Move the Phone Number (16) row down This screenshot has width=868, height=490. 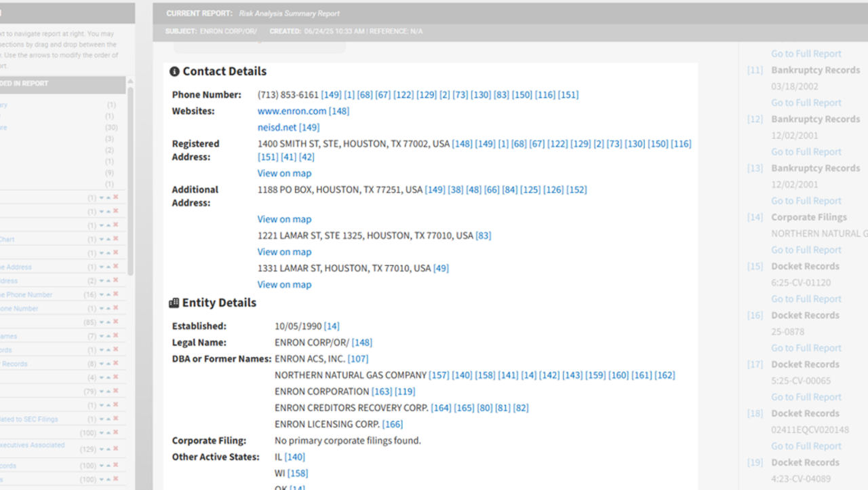point(102,295)
